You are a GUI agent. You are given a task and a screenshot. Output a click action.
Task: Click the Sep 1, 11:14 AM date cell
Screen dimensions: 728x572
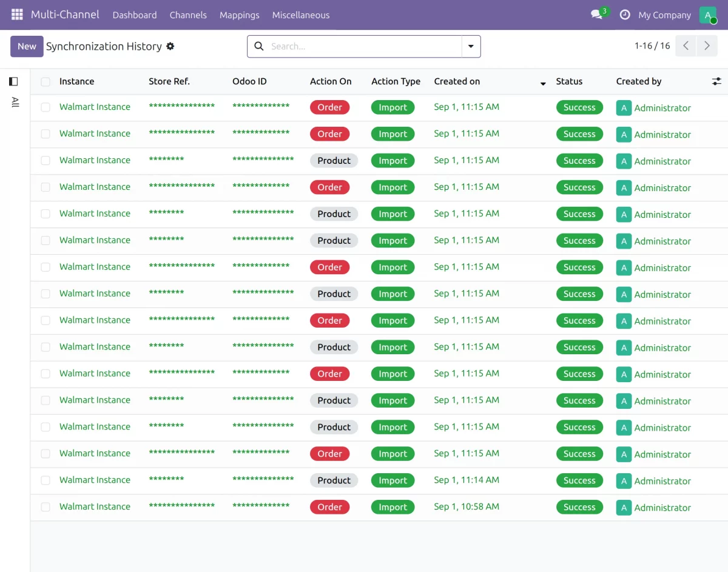click(x=467, y=480)
